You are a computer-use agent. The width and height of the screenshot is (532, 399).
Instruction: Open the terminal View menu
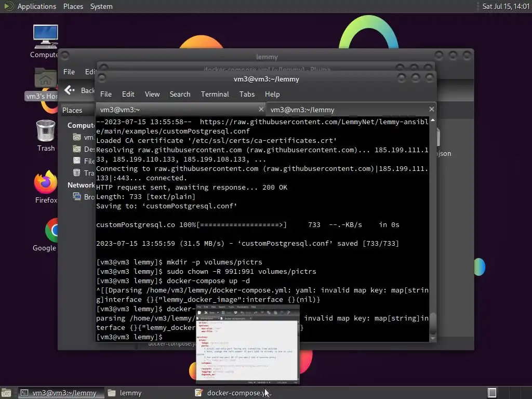point(152,95)
